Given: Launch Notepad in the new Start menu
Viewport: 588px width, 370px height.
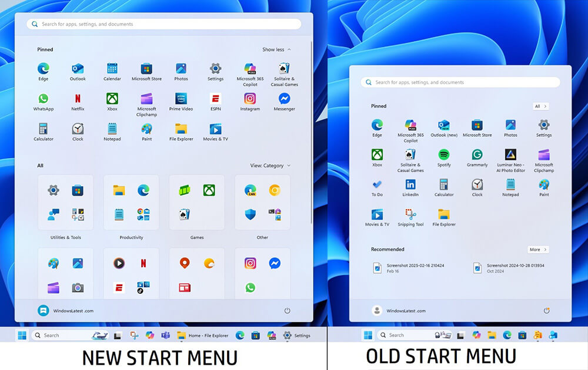Looking at the screenshot, I should [112, 132].
